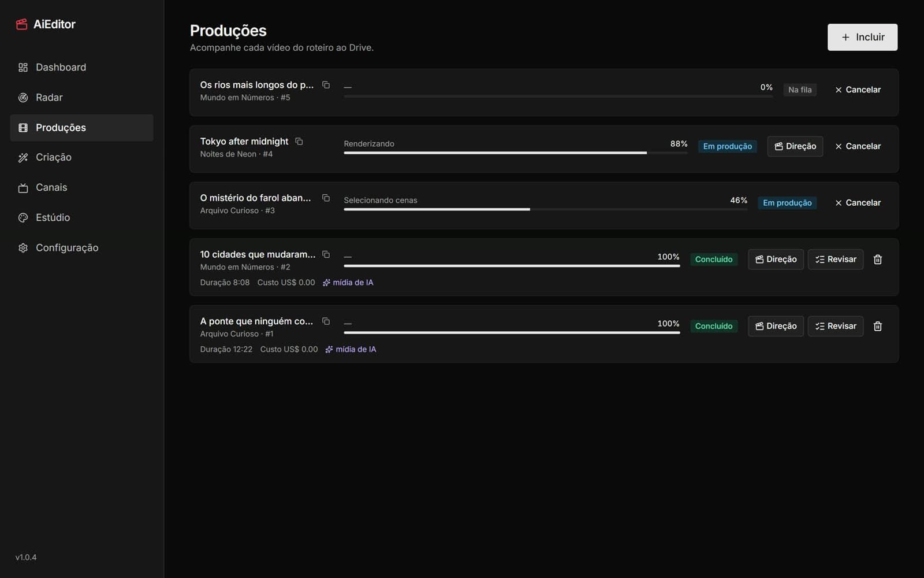The image size is (924, 578).
Task: Cancel O mistério do farol production
Action: (858, 203)
